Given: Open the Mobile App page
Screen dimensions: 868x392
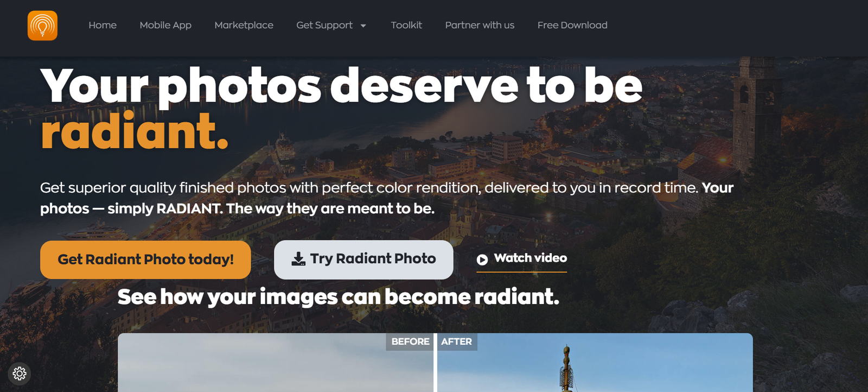Looking at the screenshot, I should click(165, 25).
